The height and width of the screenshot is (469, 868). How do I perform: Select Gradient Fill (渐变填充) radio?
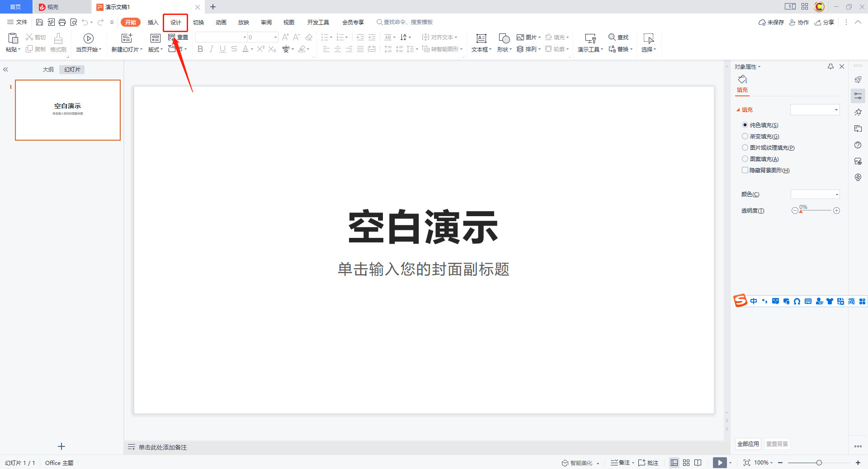coord(745,136)
